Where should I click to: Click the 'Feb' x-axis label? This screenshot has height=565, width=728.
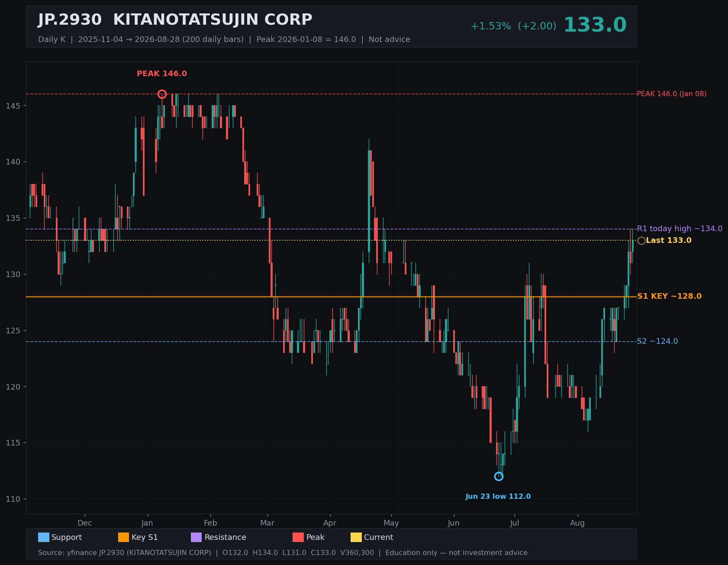coord(210,523)
